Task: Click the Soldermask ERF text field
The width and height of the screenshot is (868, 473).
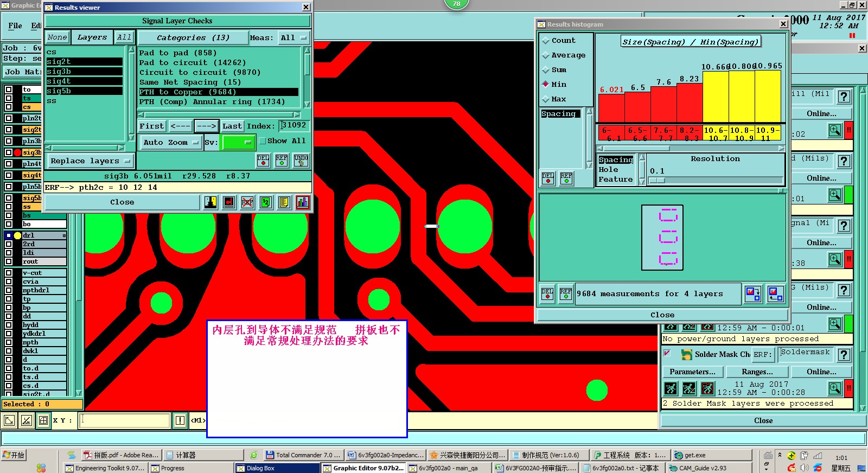Action: (805, 354)
